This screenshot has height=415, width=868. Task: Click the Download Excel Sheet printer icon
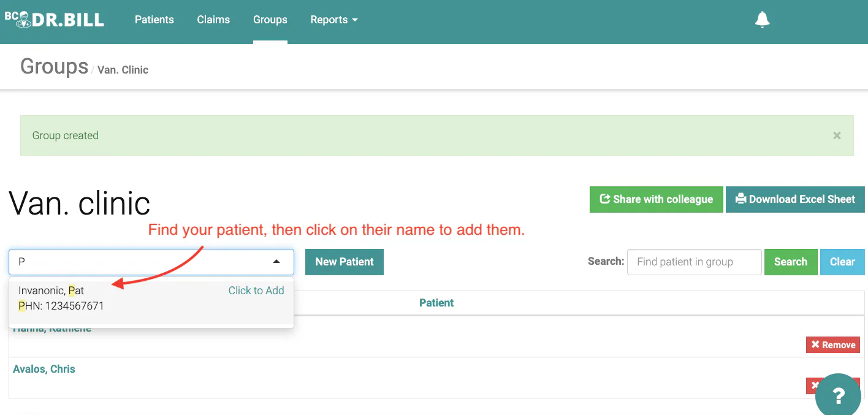click(x=740, y=199)
